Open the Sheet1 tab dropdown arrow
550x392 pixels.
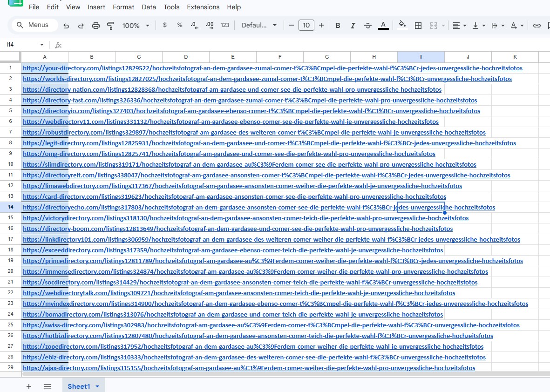point(97,386)
